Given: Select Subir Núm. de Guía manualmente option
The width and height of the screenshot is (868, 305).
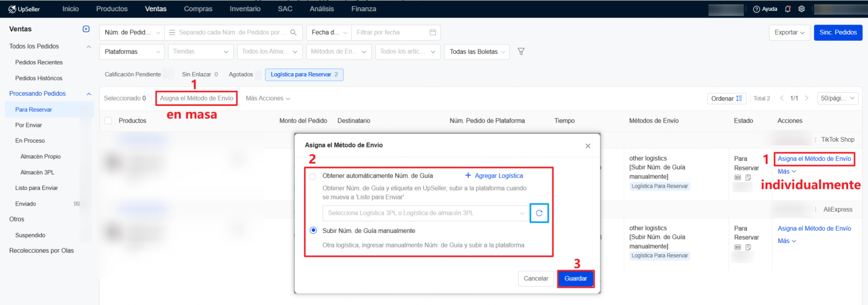Looking at the screenshot, I should (x=313, y=230).
